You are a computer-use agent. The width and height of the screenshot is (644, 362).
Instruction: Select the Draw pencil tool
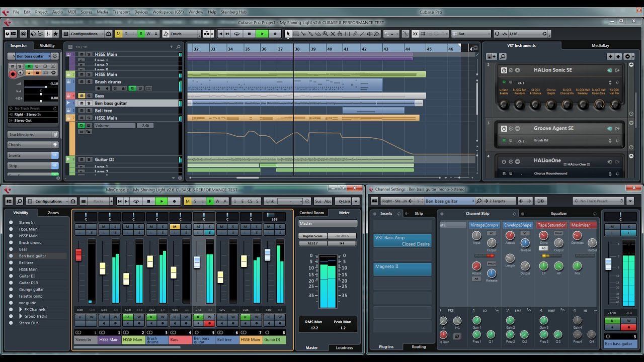(355, 34)
